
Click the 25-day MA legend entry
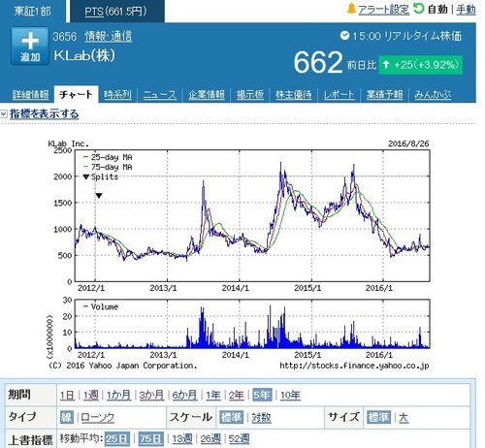pos(108,157)
